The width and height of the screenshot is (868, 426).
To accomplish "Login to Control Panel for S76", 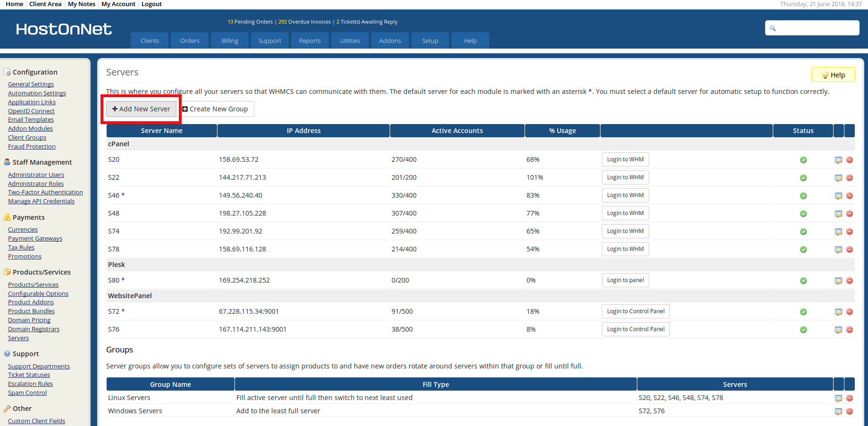I will point(635,329).
